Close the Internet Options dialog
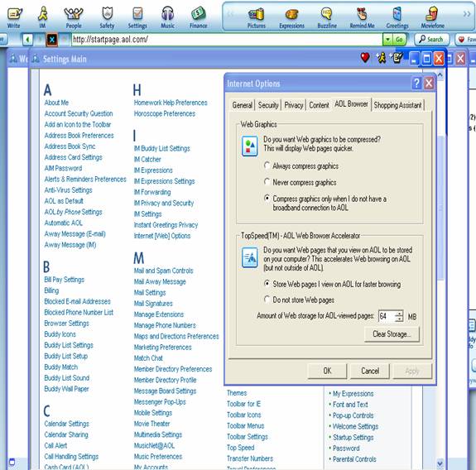 click(429, 83)
